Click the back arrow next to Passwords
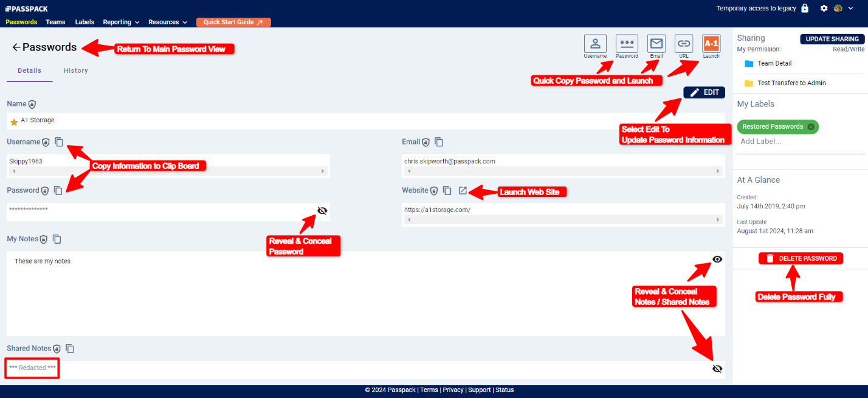 point(16,47)
